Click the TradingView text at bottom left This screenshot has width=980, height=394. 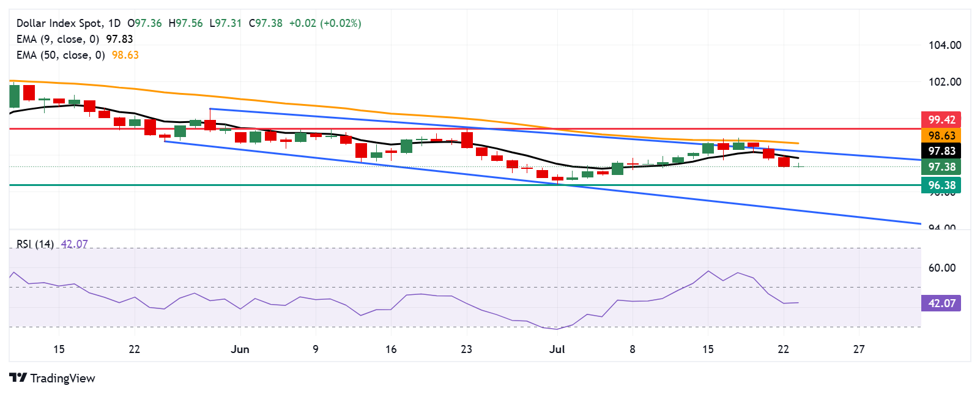coord(62,378)
